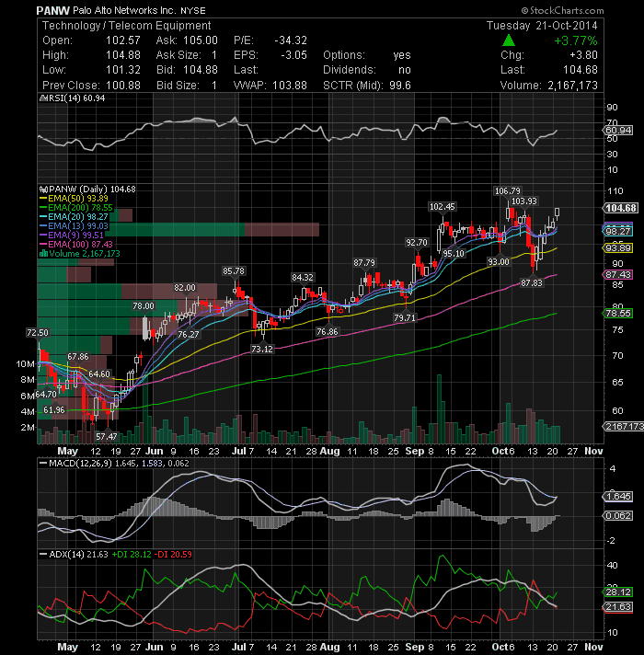This screenshot has width=644, height=655.
Task: Click the green 28.12 tag on the ADX axis
Action: tap(618, 592)
